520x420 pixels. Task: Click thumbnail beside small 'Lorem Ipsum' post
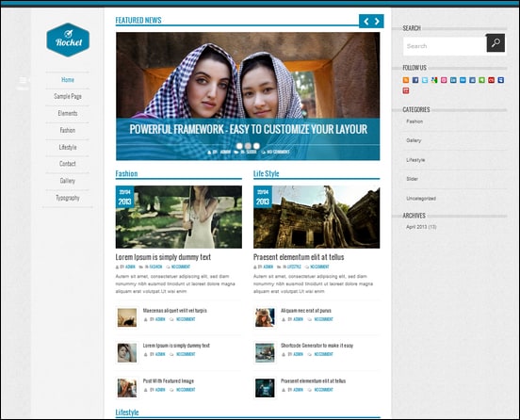pyautogui.click(x=127, y=353)
